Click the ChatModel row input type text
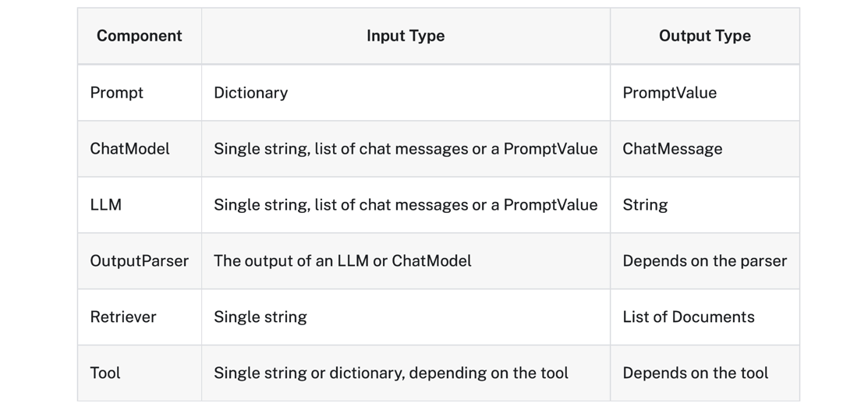This screenshot has height=407, width=868. (x=406, y=149)
